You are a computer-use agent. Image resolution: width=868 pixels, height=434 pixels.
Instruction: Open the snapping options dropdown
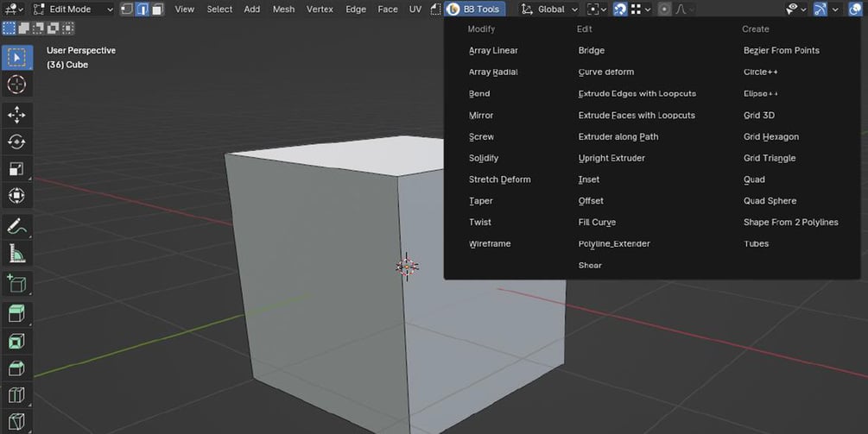(641, 9)
